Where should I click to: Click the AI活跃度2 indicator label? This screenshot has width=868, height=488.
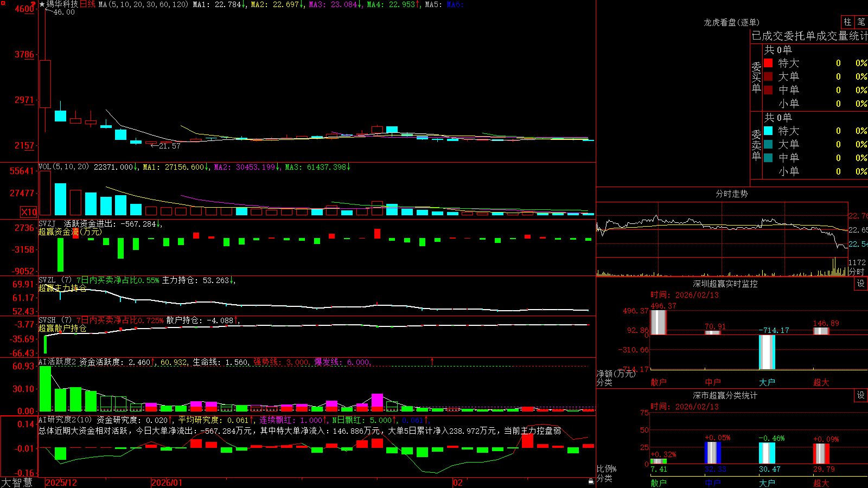tap(58, 362)
